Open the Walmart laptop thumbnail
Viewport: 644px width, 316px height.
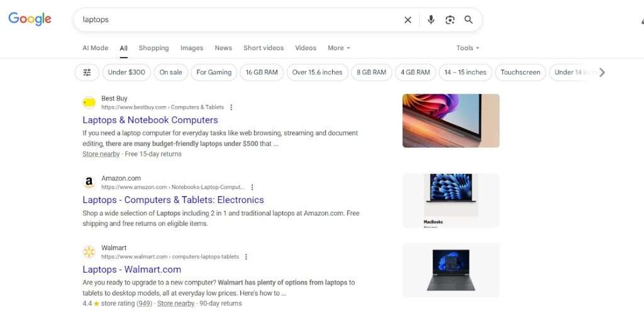click(451, 270)
